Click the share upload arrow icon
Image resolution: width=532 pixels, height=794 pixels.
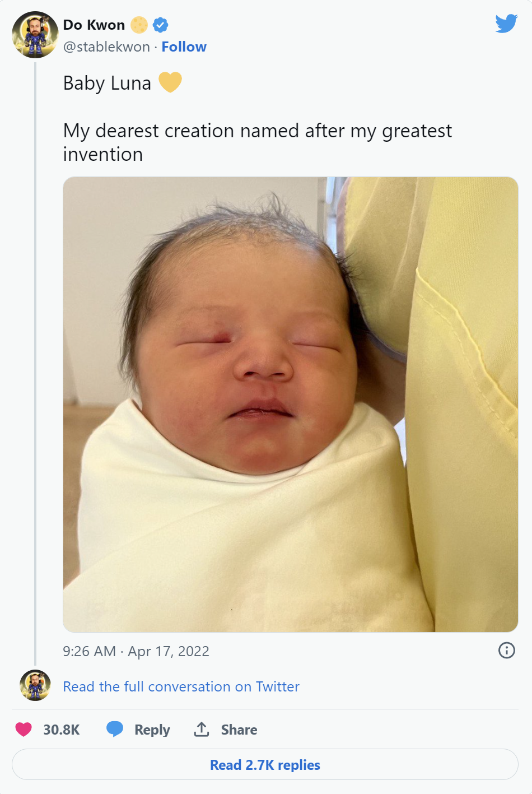201,729
